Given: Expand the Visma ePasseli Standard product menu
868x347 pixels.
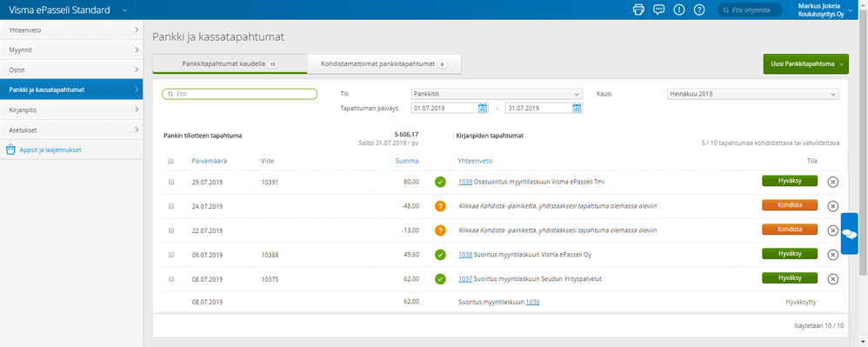Looking at the screenshot, I should (x=124, y=10).
